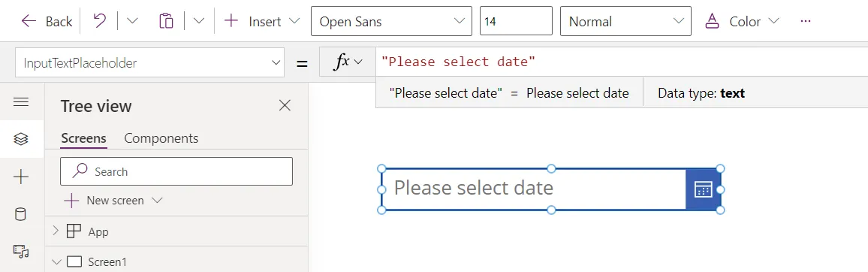Collapse the Screen1 tree node
This screenshot has width=868, height=272.
tap(56, 261)
